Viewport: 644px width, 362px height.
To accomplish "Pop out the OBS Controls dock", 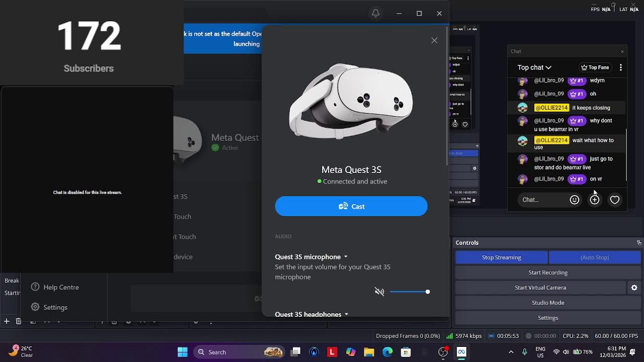I will pos(639,243).
